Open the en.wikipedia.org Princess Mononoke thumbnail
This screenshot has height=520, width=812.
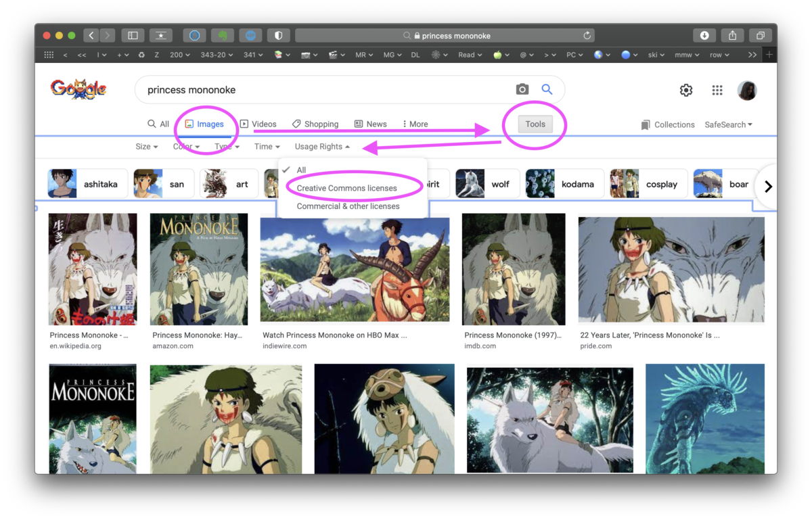point(93,269)
